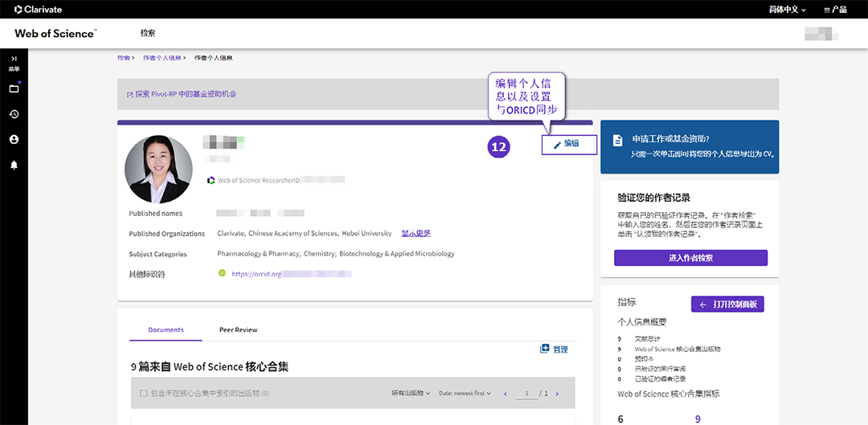Click the 验证您的作者记录 heading
Screen dimensions: 868x425
click(653, 198)
